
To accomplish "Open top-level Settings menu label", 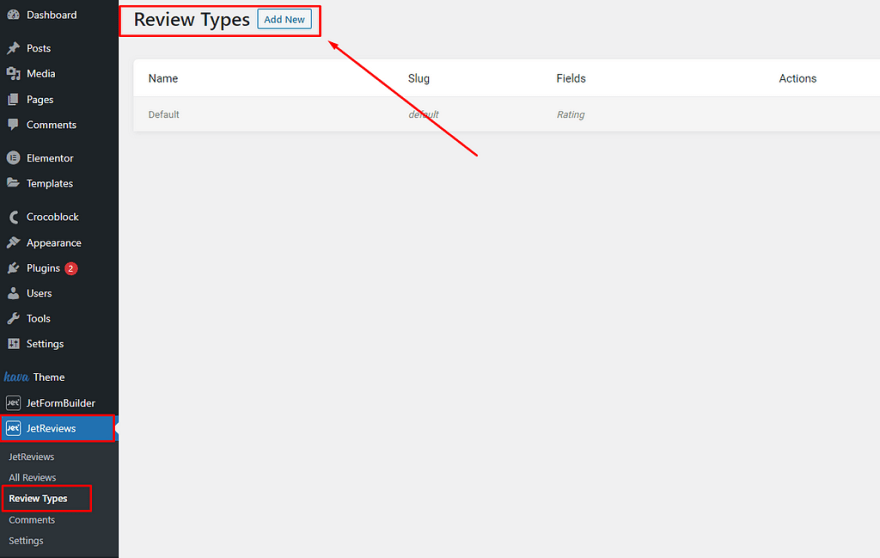I will [45, 344].
